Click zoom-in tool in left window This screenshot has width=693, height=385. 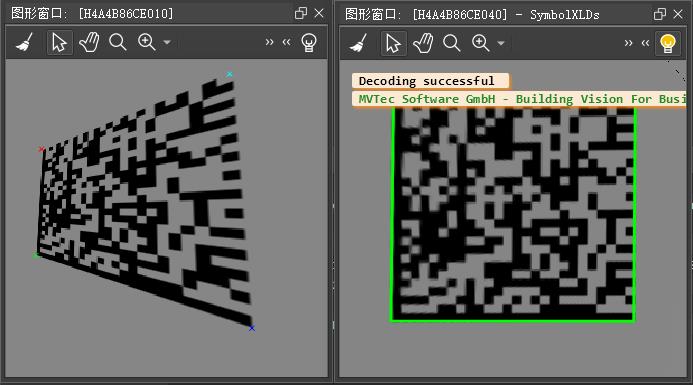[147, 42]
